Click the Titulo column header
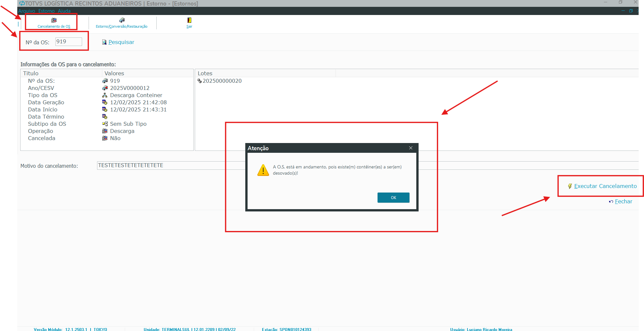This screenshot has height=331, width=644. click(61, 73)
